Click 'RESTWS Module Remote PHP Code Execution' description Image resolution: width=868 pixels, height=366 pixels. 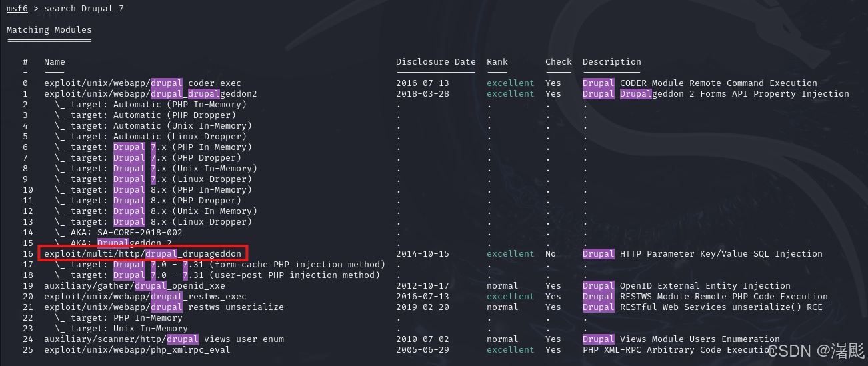click(724, 297)
